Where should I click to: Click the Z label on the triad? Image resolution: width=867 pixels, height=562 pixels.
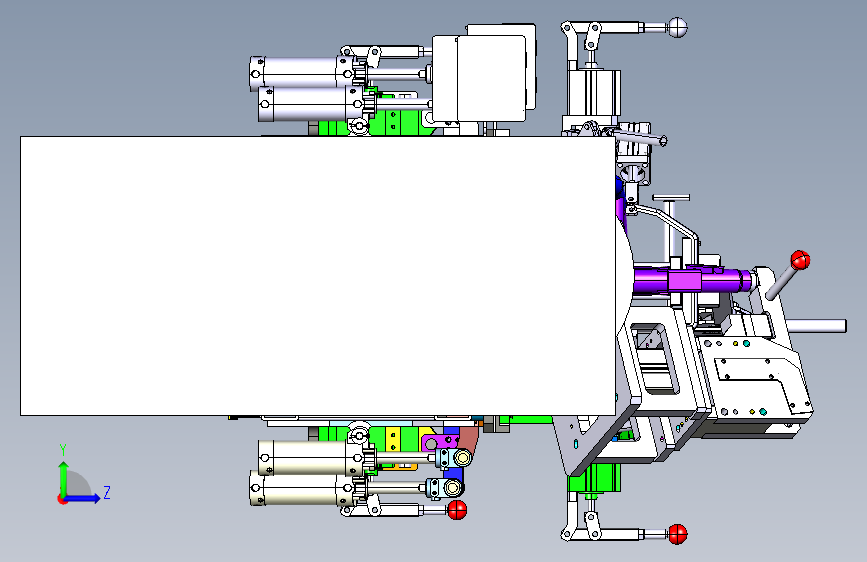click(x=107, y=492)
